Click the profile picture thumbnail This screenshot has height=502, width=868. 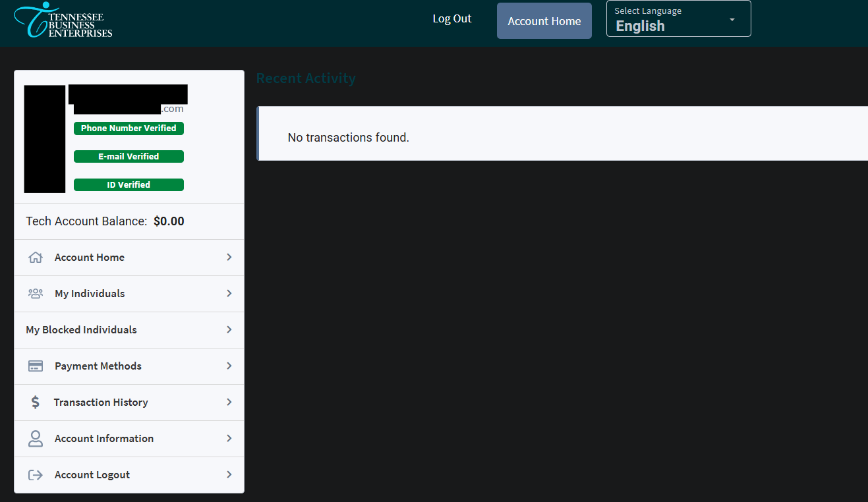[x=44, y=139]
